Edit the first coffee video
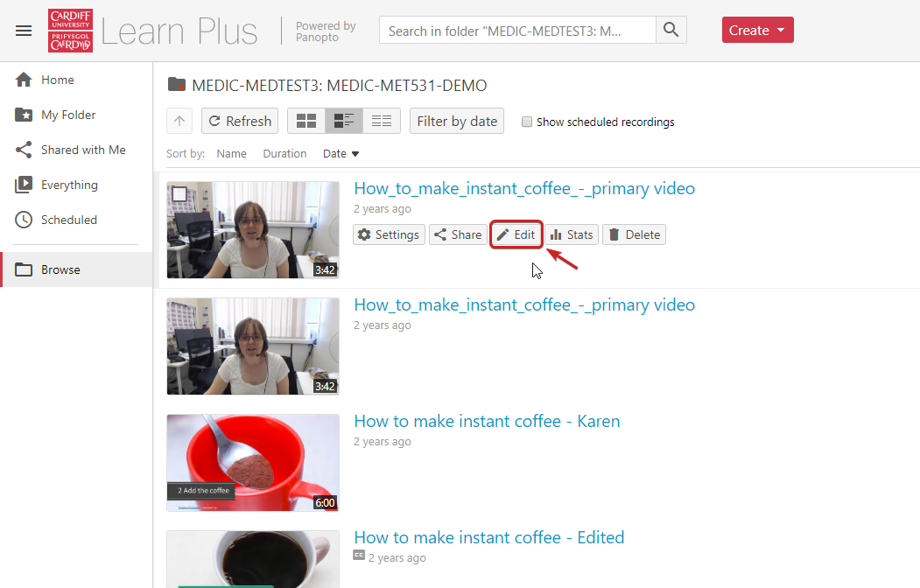The width and height of the screenshot is (920, 588). 516,234
